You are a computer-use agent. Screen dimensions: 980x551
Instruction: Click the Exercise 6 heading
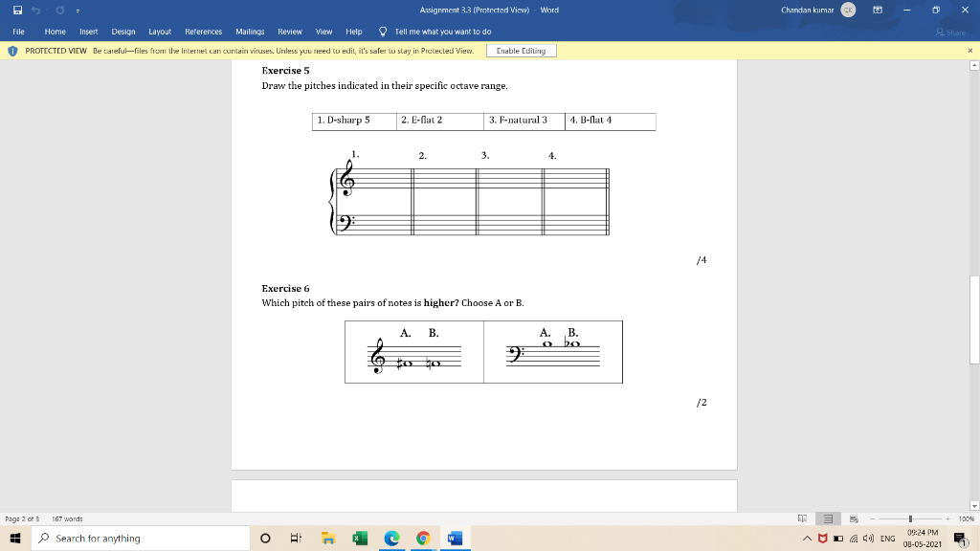285,289
